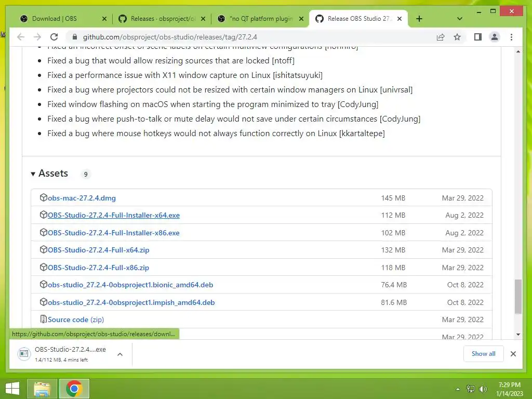Viewport: 532px width, 399px height.
Task: Close the Releases obsproject tab
Action: point(203,19)
